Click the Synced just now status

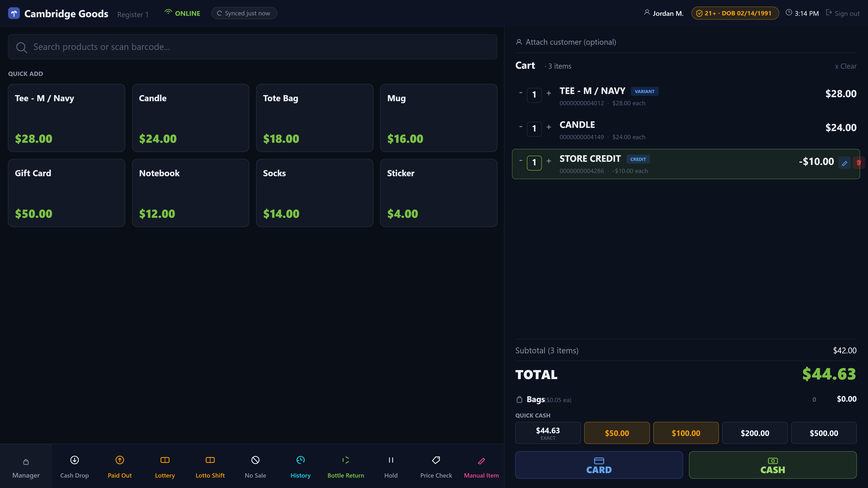[244, 13]
